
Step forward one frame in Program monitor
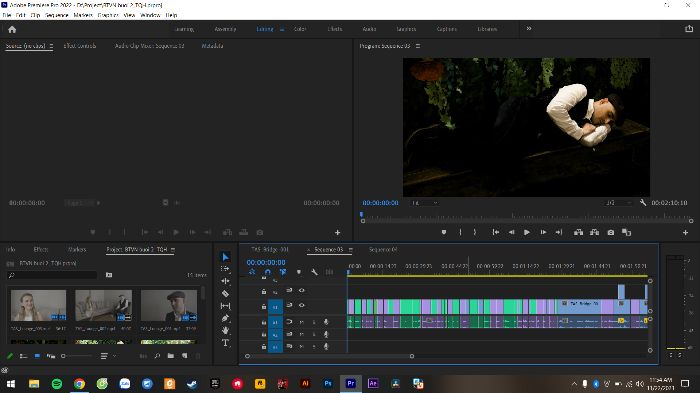(x=543, y=232)
